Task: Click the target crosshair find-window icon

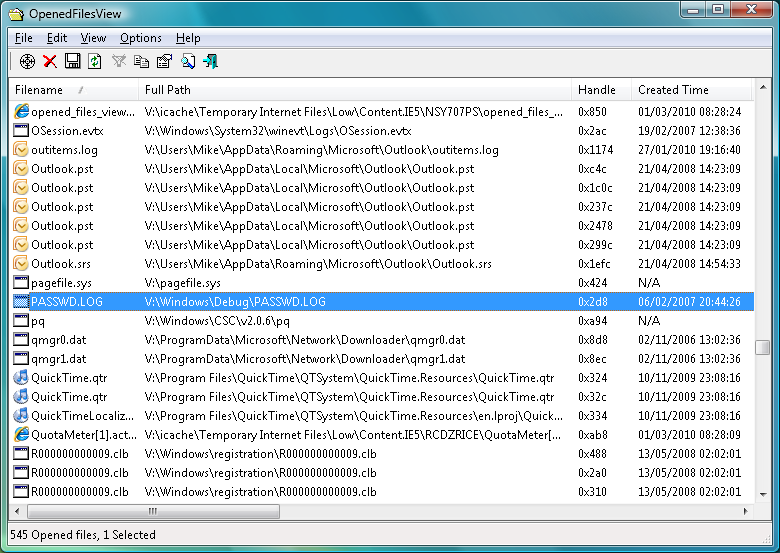Action: point(27,62)
